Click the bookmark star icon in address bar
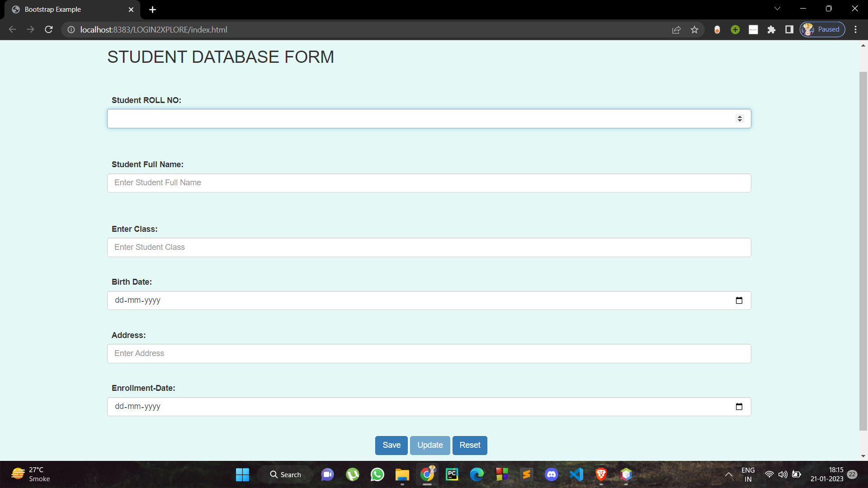This screenshot has width=868, height=488. [x=694, y=30]
